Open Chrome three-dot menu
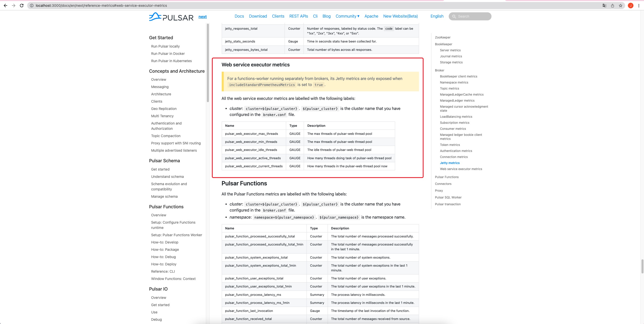Viewport: 644px width, 324px height. click(639, 6)
